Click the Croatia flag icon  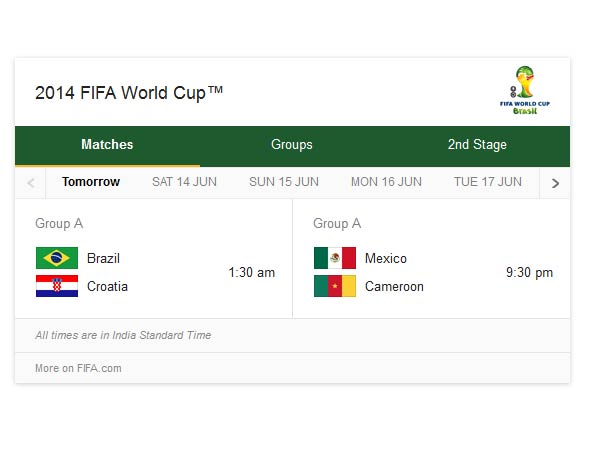pyautogui.click(x=56, y=286)
